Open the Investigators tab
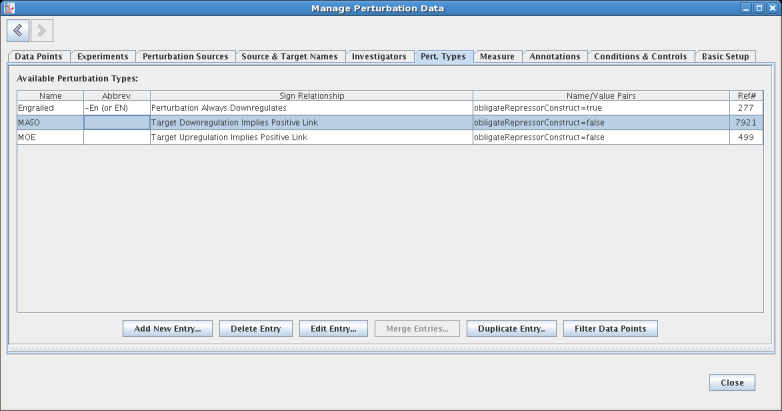The height and width of the screenshot is (411, 782). tap(378, 56)
